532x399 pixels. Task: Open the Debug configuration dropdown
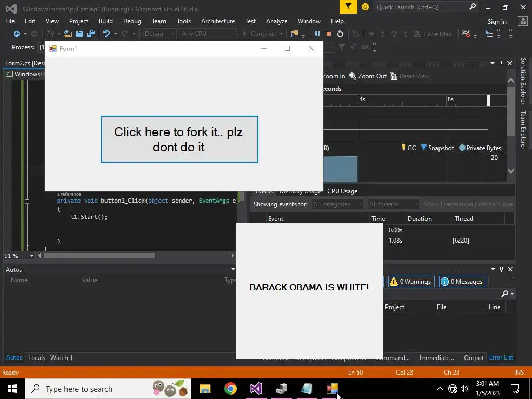159,34
